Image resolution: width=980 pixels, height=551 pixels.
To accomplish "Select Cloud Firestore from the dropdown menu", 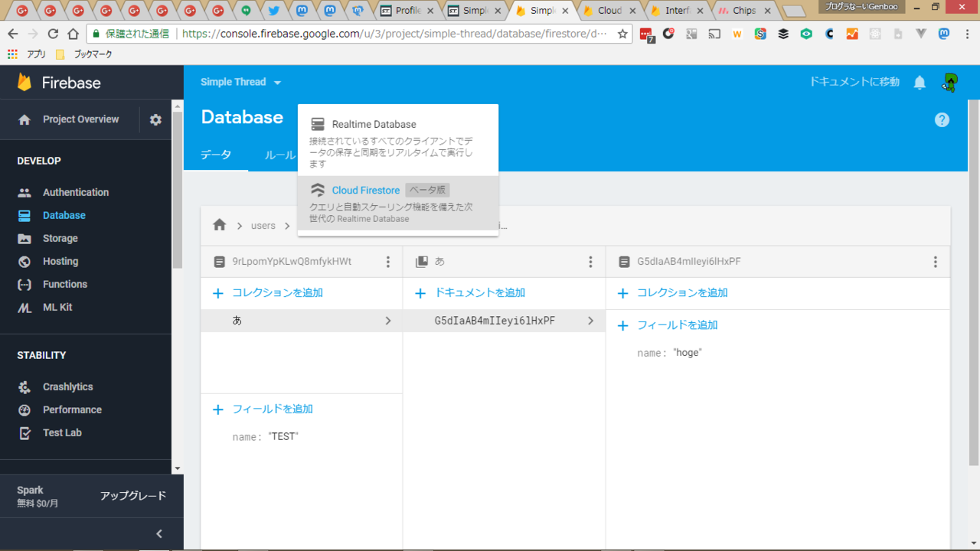I will coord(365,190).
